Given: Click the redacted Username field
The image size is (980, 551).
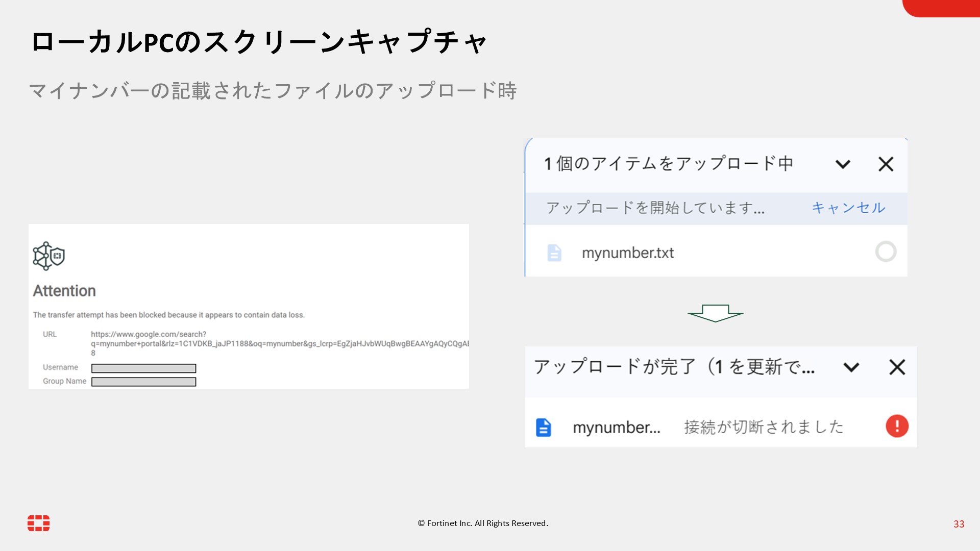Looking at the screenshot, I should tap(143, 368).
